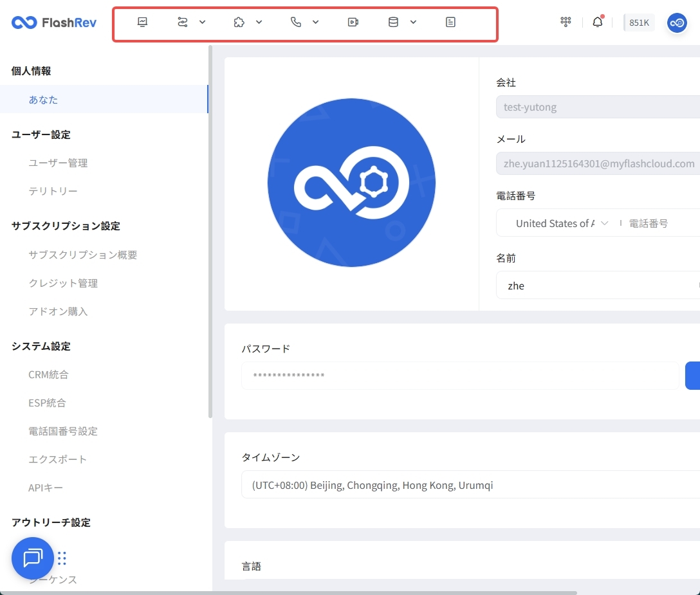Screen dimensions: 700x595
Task: Click the large profile avatar image
Action: click(351, 183)
